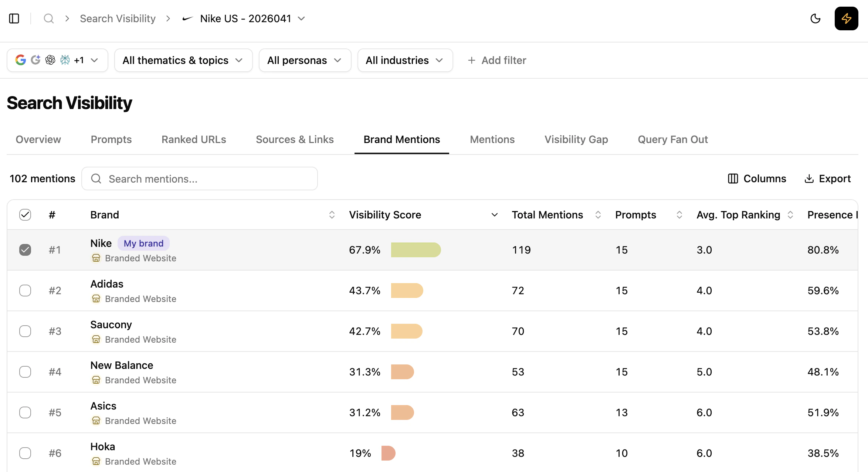
Task: Go to the Mentions tab
Action: pyautogui.click(x=492, y=139)
